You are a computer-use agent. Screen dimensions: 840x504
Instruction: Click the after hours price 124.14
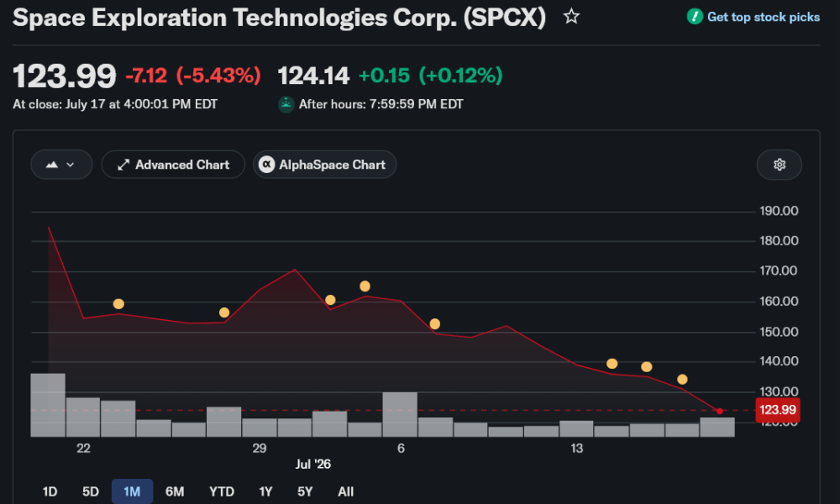click(313, 76)
